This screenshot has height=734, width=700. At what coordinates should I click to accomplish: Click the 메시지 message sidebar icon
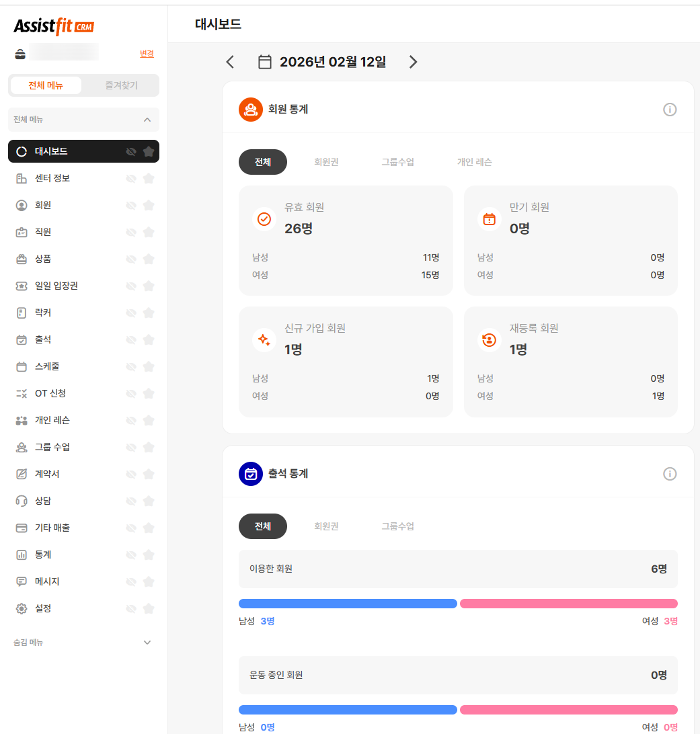point(20,581)
